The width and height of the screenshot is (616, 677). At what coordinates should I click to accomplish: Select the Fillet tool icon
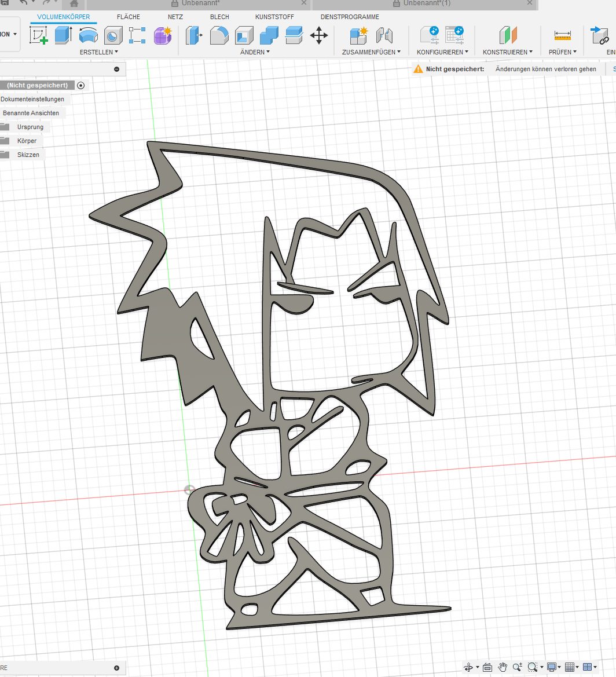[219, 35]
